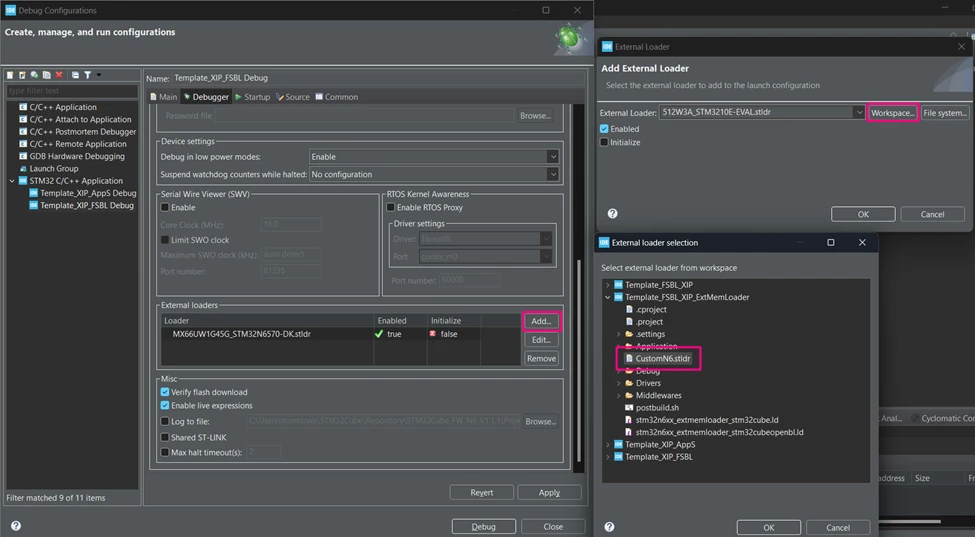
Task: Collapse Template_FSBL_XIP_ExtMemLoader project node
Action: [608, 297]
